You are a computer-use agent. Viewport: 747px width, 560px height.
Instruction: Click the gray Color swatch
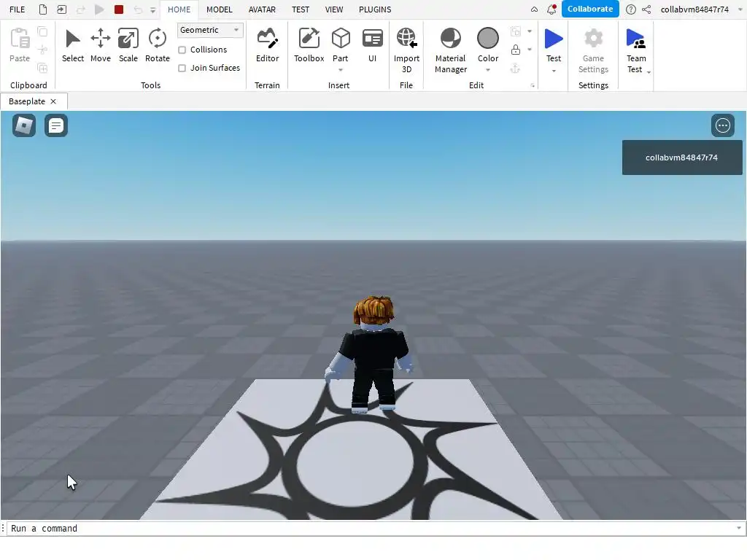click(488, 38)
